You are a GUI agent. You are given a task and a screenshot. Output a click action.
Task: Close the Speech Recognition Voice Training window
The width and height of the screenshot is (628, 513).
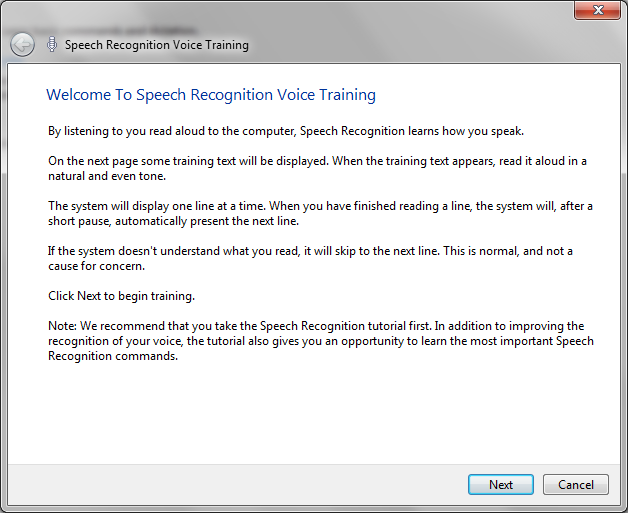click(x=598, y=10)
